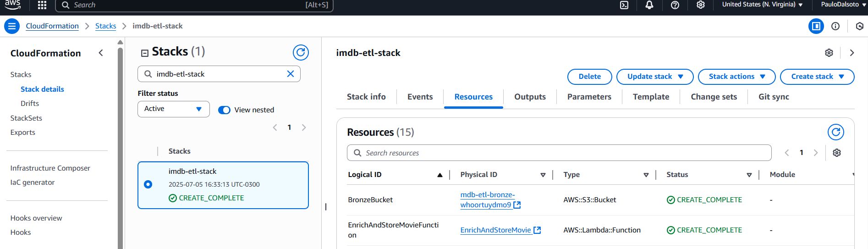Open CloudShell from the top bar
Viewport: 868px width, 249px height.
pos(624,5)
